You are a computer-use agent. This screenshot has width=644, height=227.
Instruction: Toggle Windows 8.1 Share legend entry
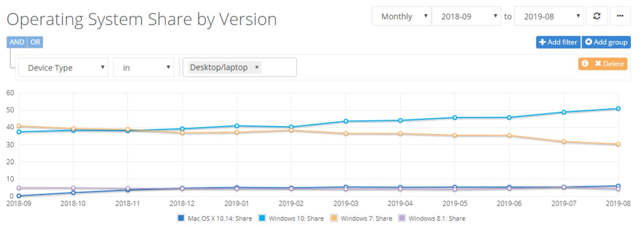pos(432,218)
